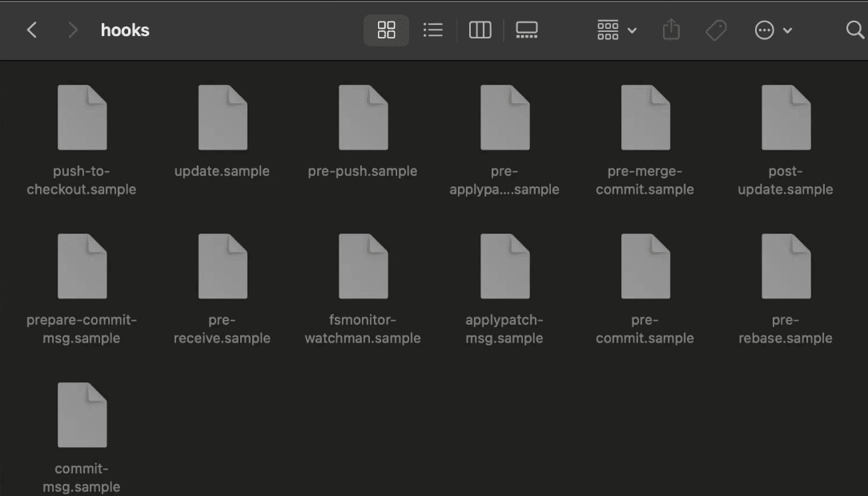Click the hooks folder title
Viewport: 868px width, 496px height.
125,30
